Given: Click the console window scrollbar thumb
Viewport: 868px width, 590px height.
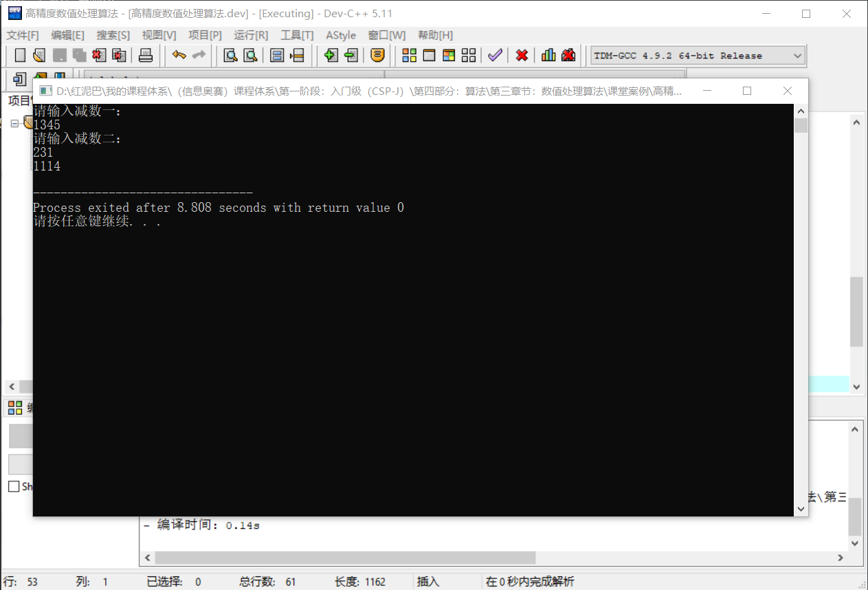Looking at the screenshot, I should [801, 125].
